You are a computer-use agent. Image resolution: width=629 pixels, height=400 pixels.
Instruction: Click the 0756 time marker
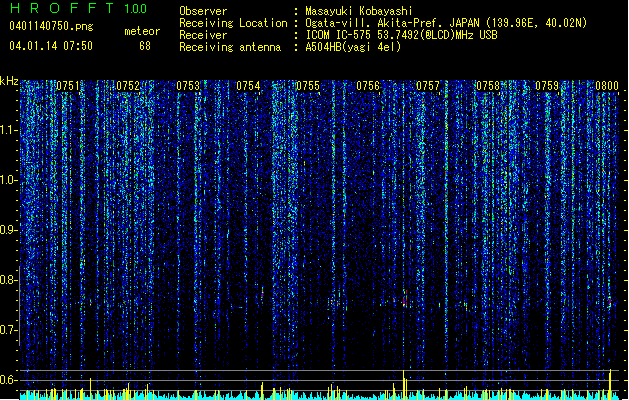tap(368, 86)
